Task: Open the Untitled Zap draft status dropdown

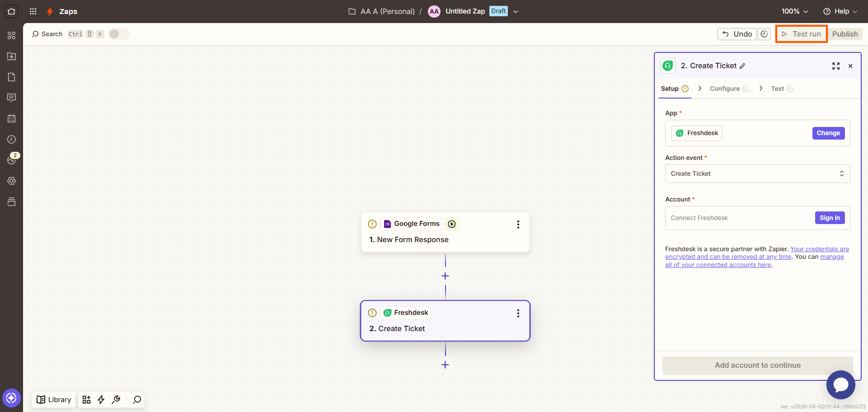Action: click(x=516, y=11)
